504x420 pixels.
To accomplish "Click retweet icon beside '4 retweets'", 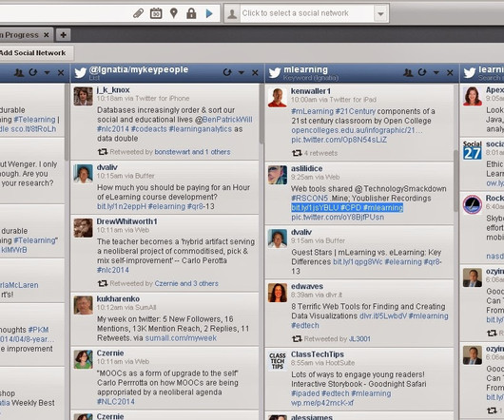I will click(x=297, y=153).
